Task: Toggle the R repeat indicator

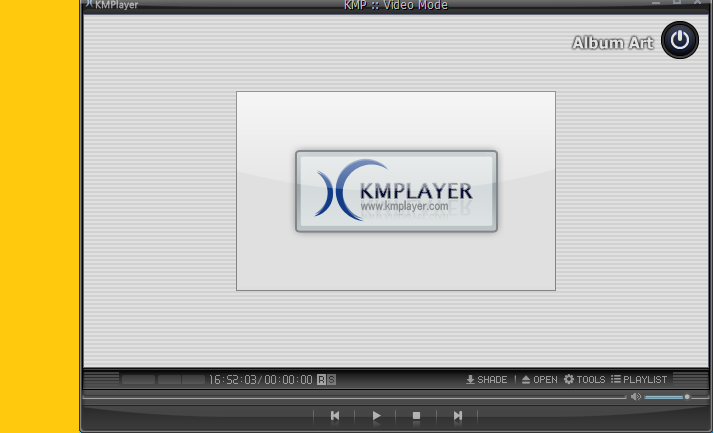Action: coord(321,379)
